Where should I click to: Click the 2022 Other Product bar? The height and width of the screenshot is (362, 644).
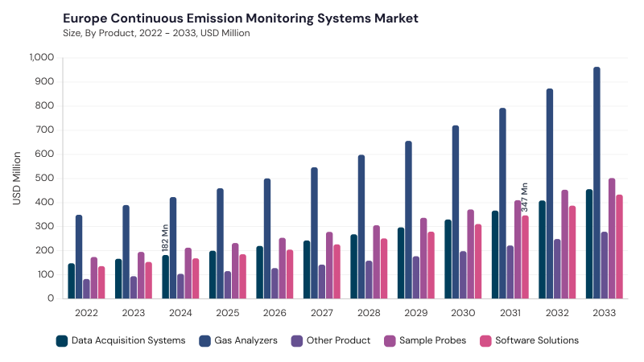tap(86, 289)
